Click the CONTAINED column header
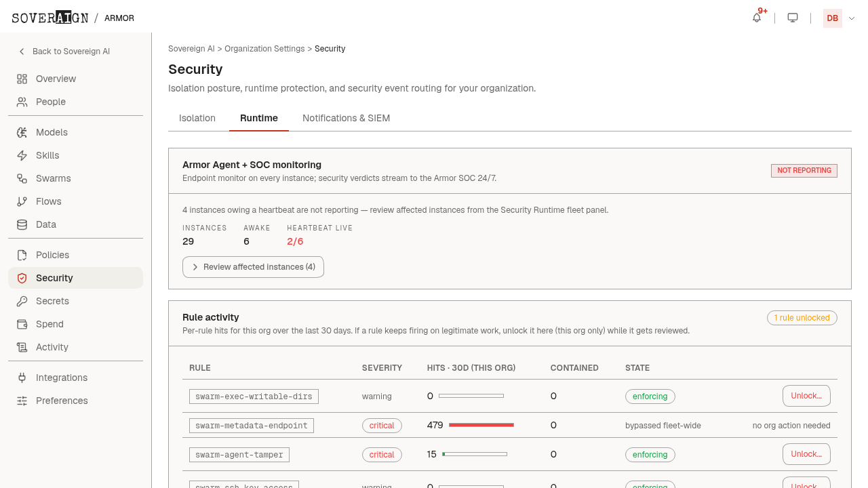The width and height of the screenshot is (868, 488). tap(574, 368)
